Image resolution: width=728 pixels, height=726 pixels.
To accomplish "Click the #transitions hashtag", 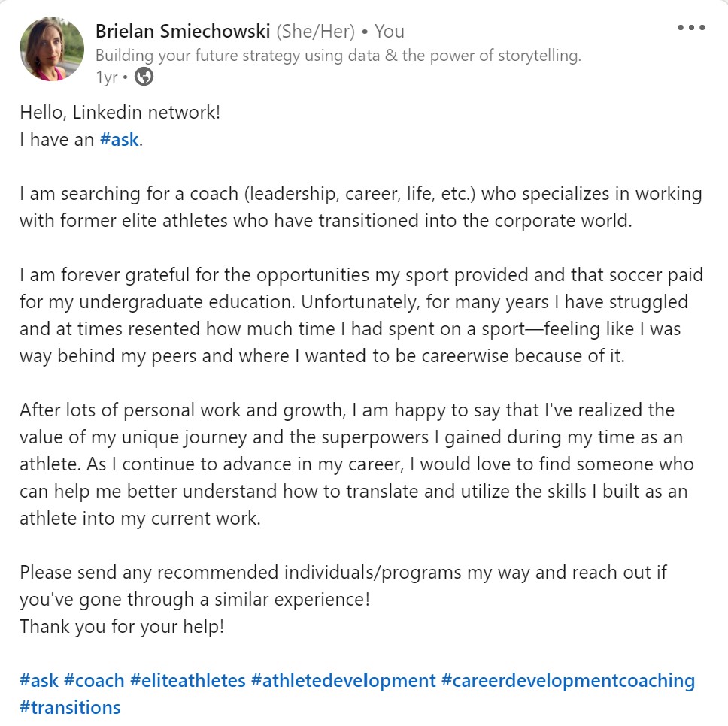I will [x=70, y=708].
